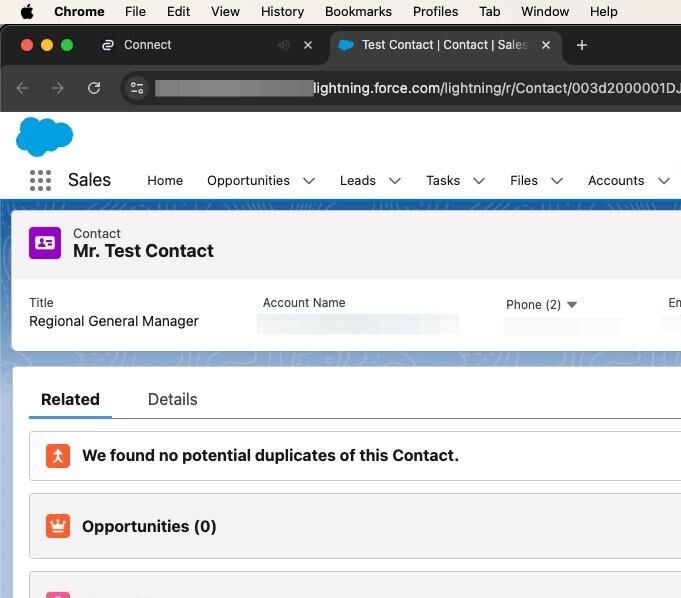Click the orange duplicates merge icon

[58, 456]
